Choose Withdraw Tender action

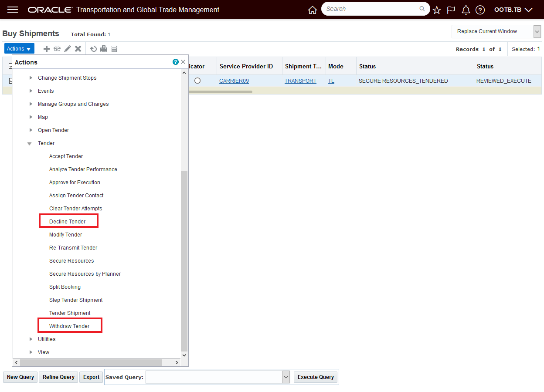[69, 326]
